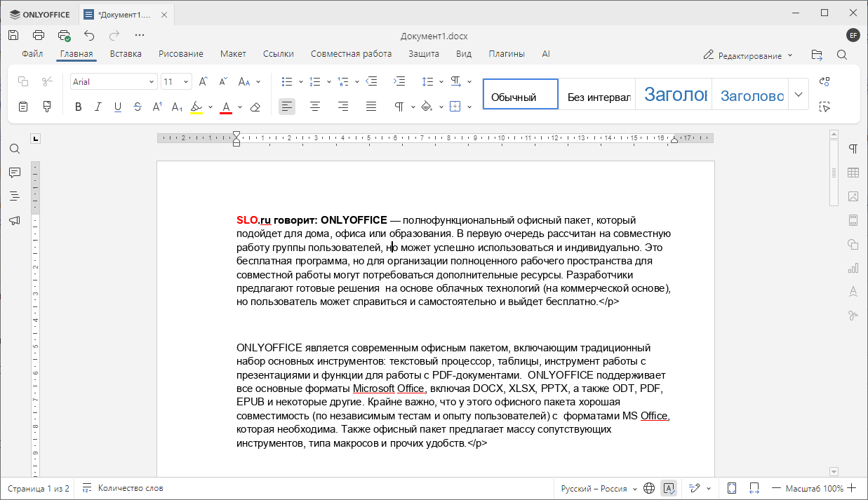Print the document with the printer icon

(39, 35)
